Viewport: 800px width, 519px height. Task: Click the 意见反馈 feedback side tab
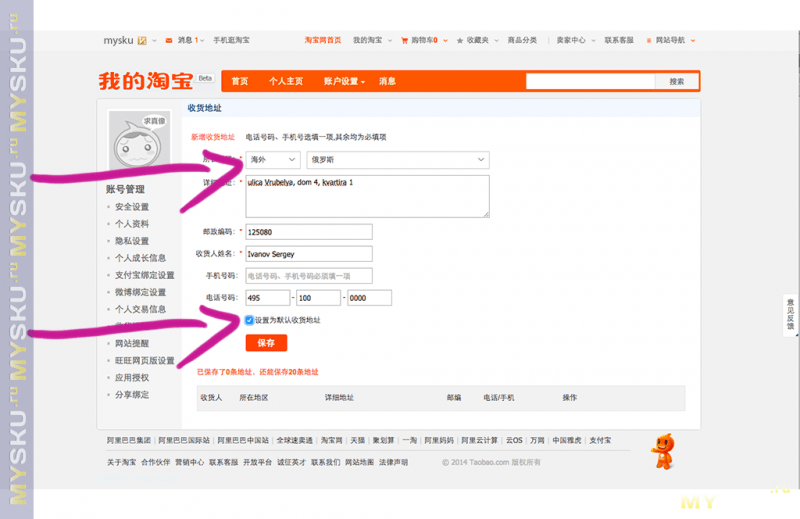790,315
